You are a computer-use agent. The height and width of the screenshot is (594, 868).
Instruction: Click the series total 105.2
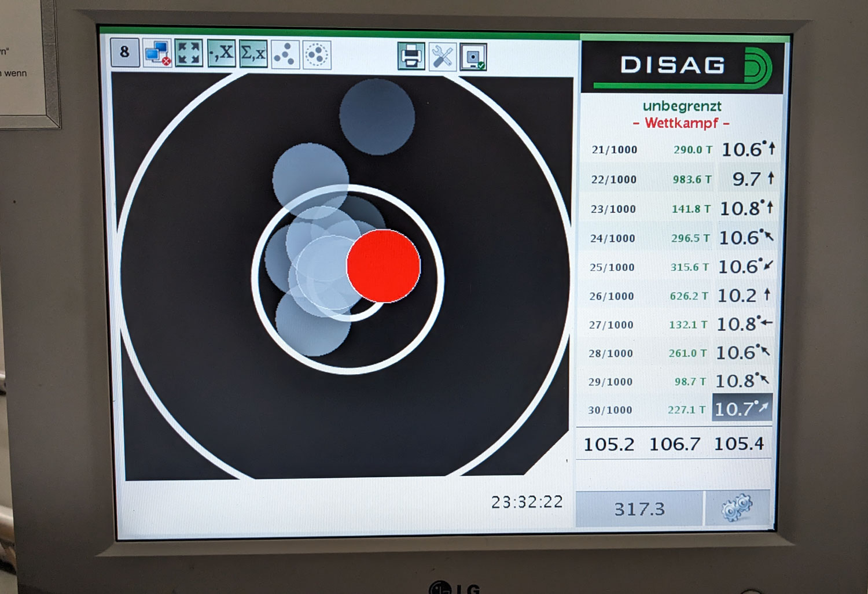(x=609, y=445)
